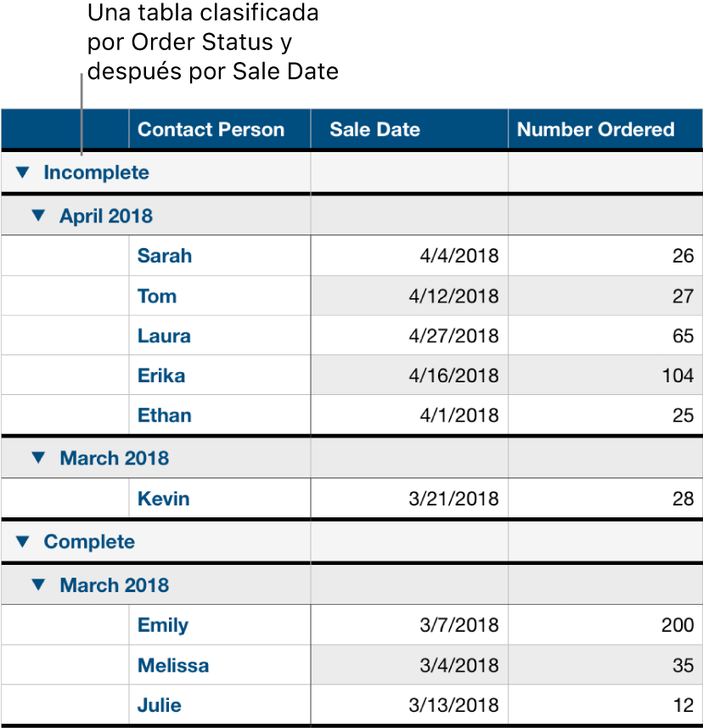
Task: Click the Emily contact link
Action: (x=162, y=625)
